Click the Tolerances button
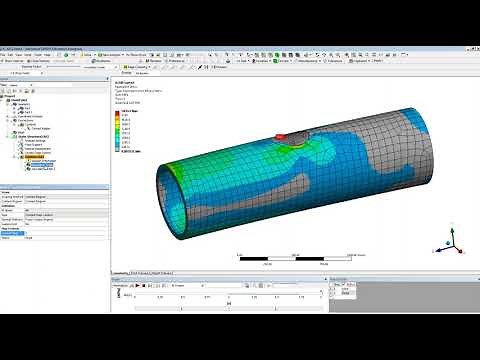The image size is (480, 360). pos(333,61)
